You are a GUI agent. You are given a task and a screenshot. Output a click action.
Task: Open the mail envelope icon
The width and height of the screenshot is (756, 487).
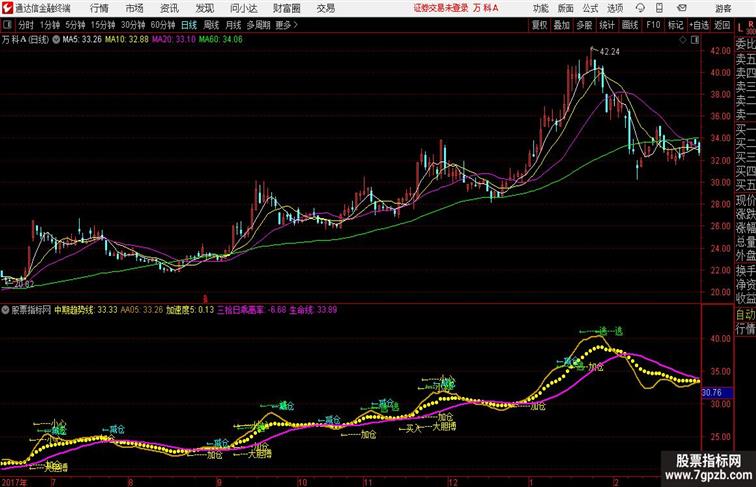click(x=682, y=8)
